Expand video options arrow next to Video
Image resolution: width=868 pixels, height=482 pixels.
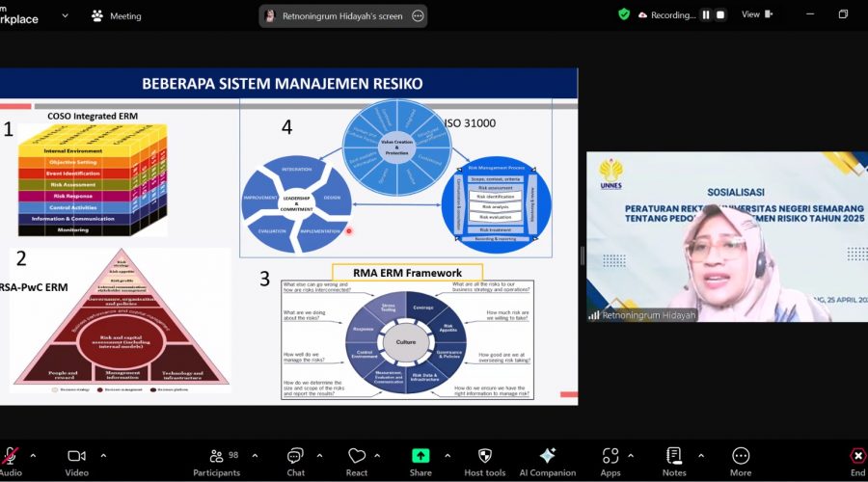103,456
